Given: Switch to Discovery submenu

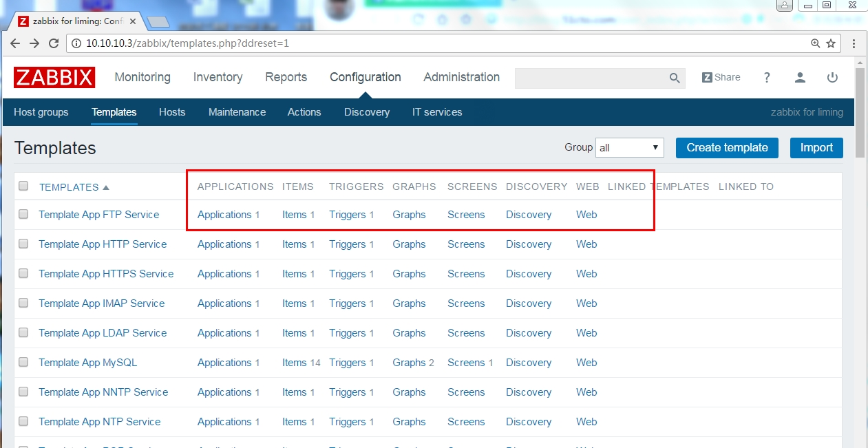Looking at the screenshot, I should point(367,112).
